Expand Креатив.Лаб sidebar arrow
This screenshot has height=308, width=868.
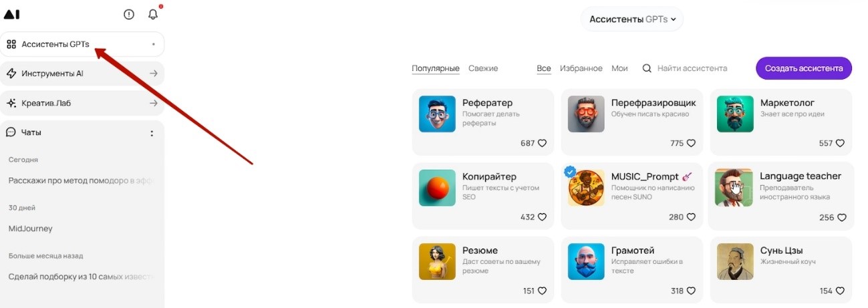[154, 103]
